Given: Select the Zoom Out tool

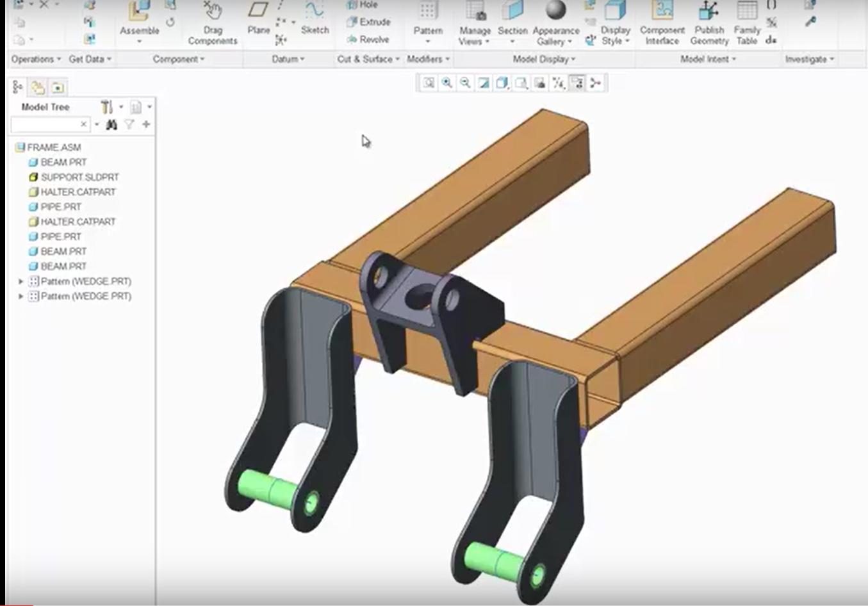Looking at the screenshot, I should coord(465,83).
